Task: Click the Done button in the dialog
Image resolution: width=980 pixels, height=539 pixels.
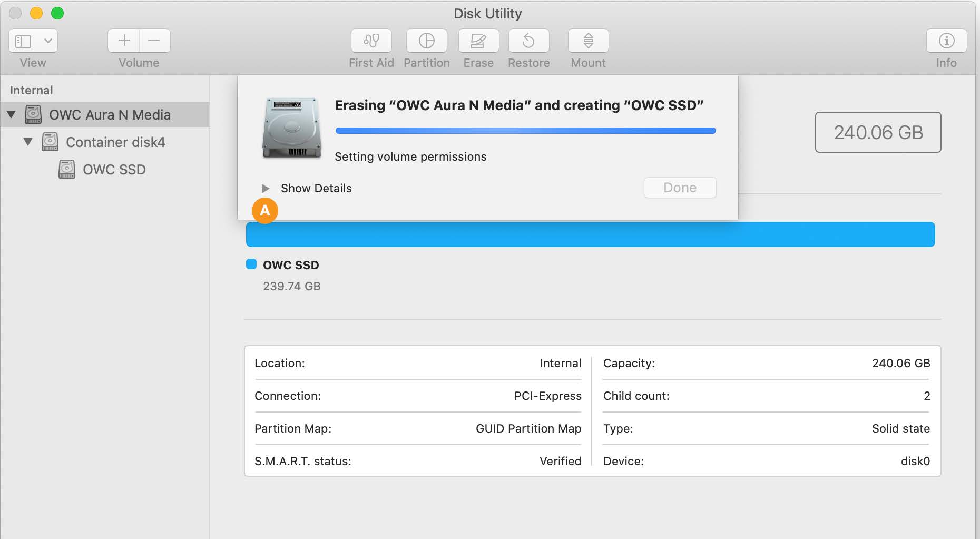Action: coord(679,188)
